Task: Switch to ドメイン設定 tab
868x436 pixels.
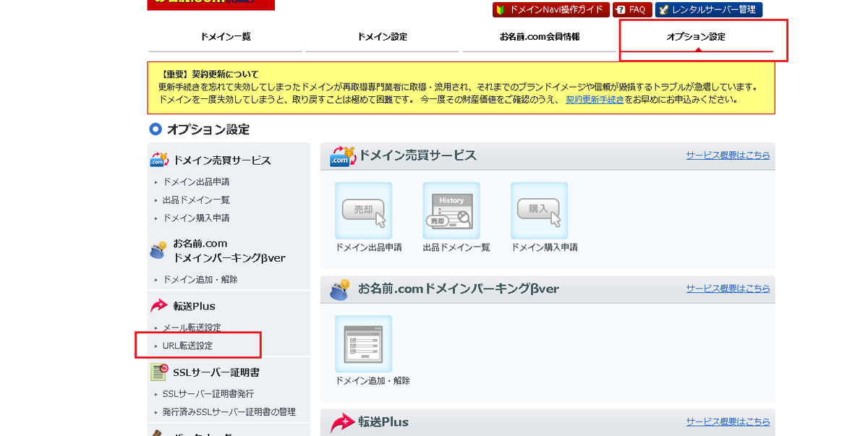Action: [x=382, y=37]
